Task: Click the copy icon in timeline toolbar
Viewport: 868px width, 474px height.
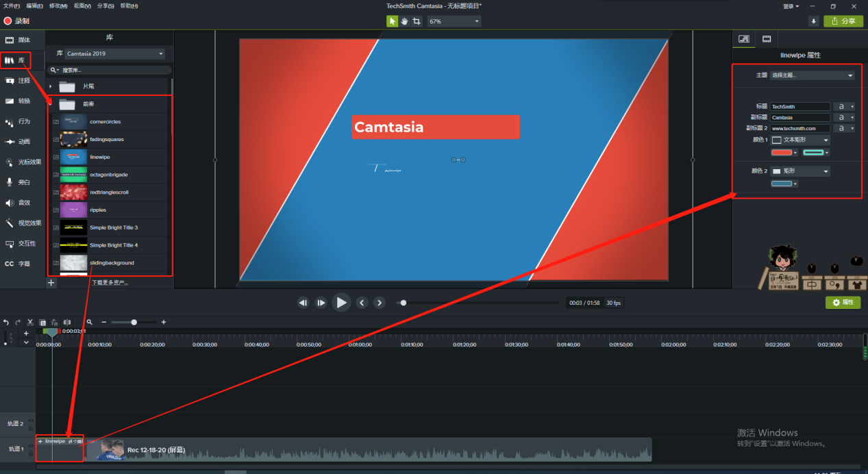Action: pos(42,322)
